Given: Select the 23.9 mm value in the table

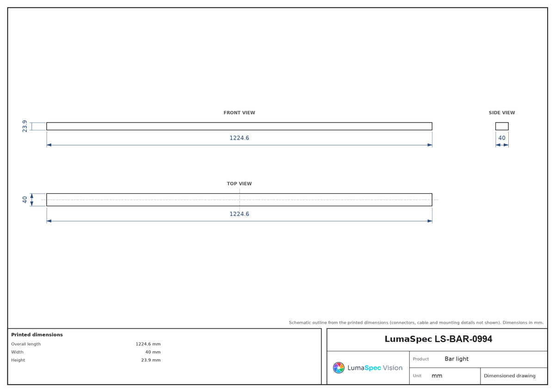Looking at the screenshot, I should [151, 360].
